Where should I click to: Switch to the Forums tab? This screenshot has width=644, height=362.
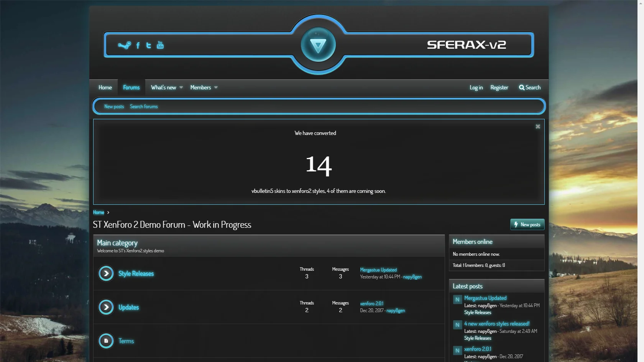[x=131, y=87]
